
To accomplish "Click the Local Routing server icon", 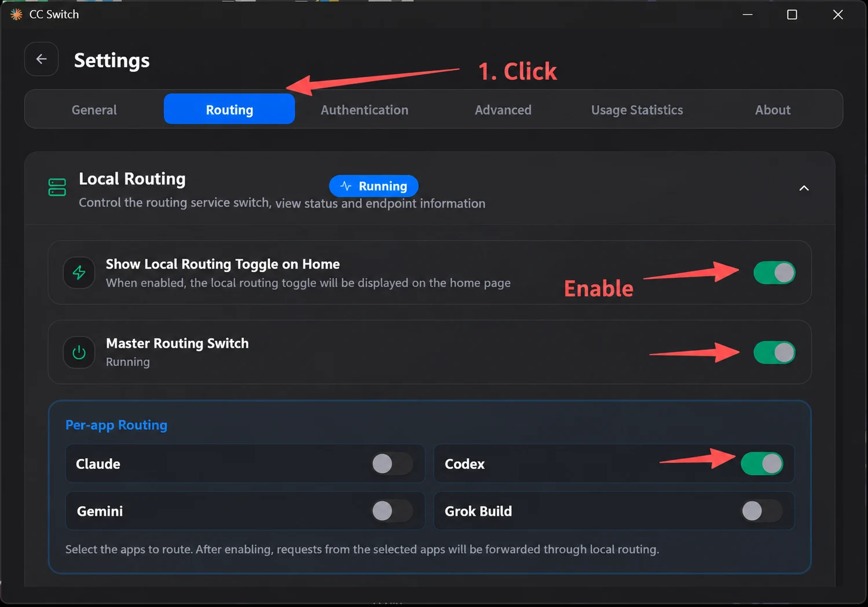I will tap(57, 187).
